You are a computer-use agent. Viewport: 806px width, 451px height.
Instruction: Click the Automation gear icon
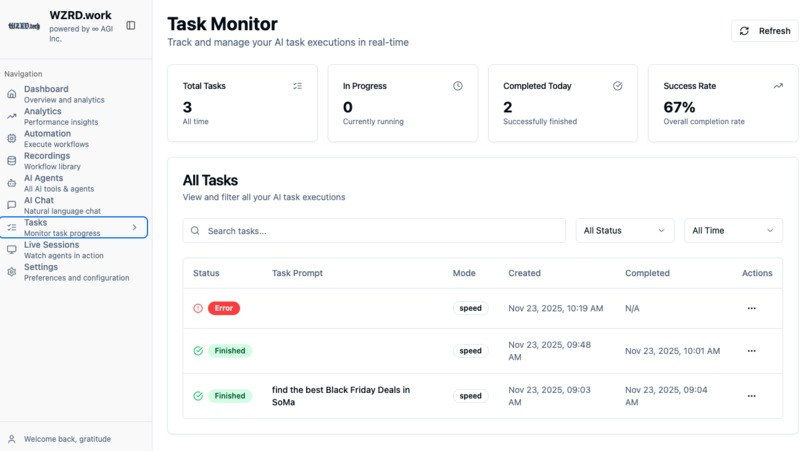pos(12,138)
